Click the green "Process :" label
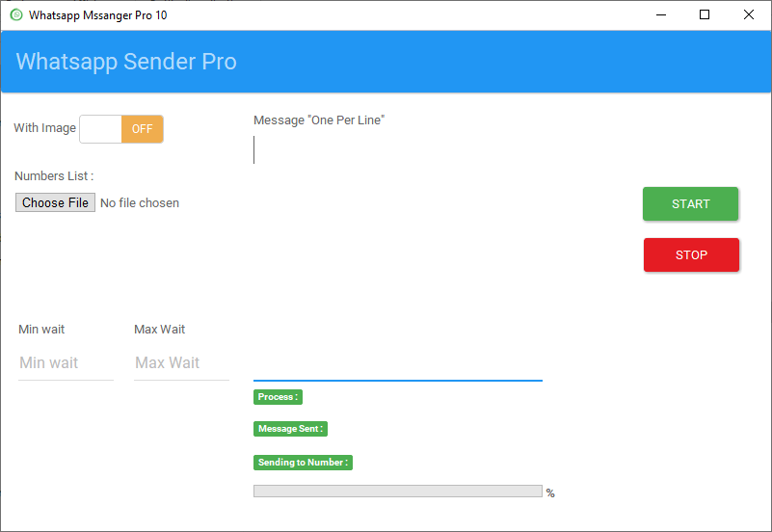 pyautogui.click(x=278, y=397)
